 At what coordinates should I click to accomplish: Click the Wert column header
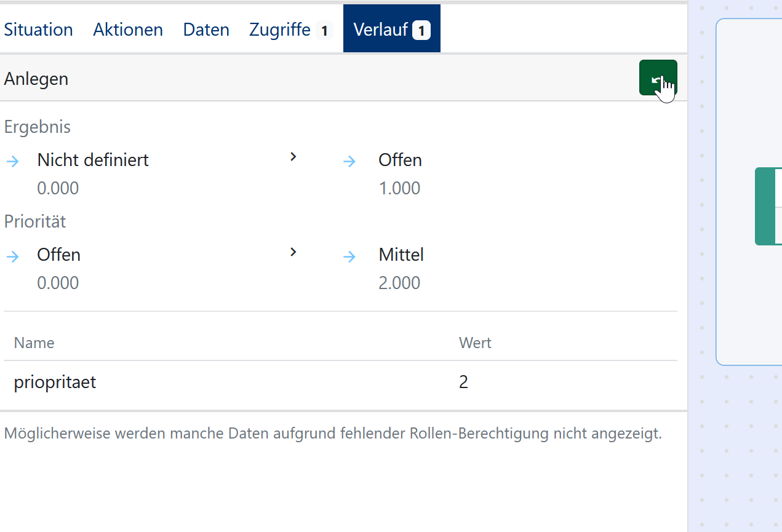(x=475, y=343)
